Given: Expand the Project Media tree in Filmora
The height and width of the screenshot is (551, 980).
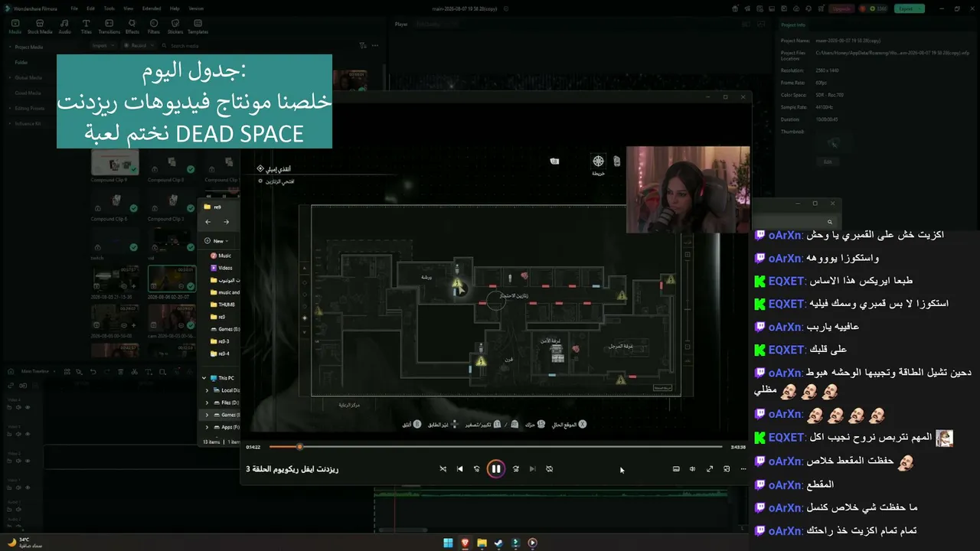Looking at the screenshot, I should coord(9,47).
